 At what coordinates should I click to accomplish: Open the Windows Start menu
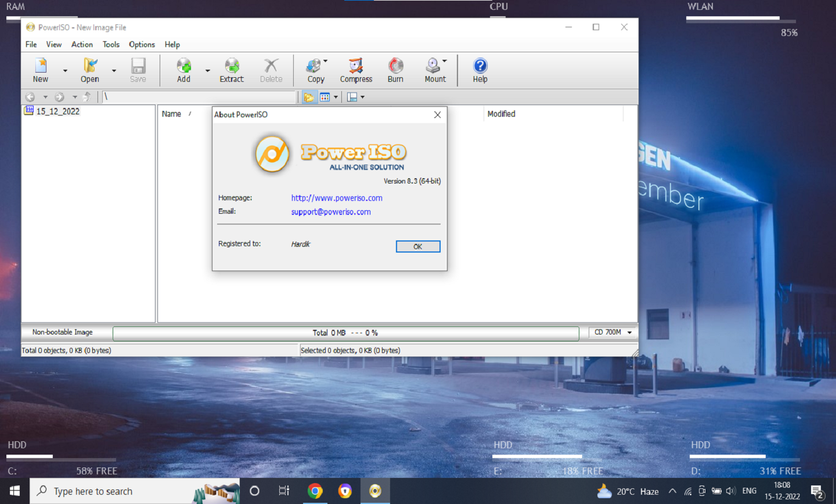click(15, 491)
